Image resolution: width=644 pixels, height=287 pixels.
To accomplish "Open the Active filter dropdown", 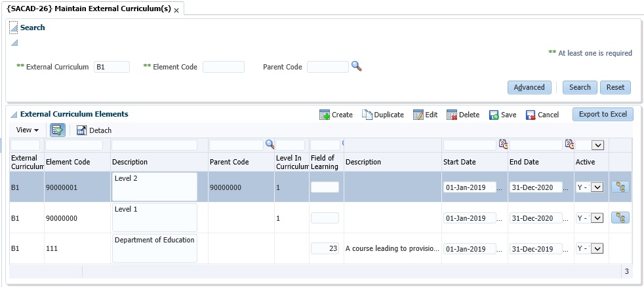I will pyautogui.click(x=597, y=145).
